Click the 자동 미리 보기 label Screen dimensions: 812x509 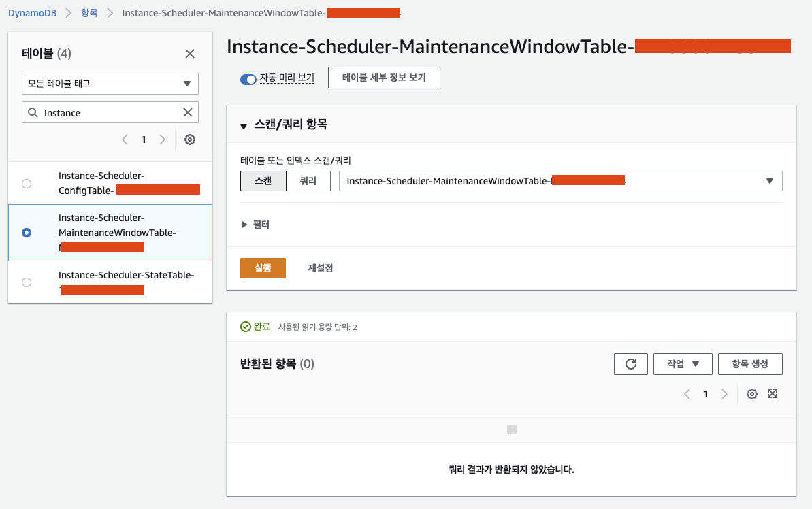[287, 78]
